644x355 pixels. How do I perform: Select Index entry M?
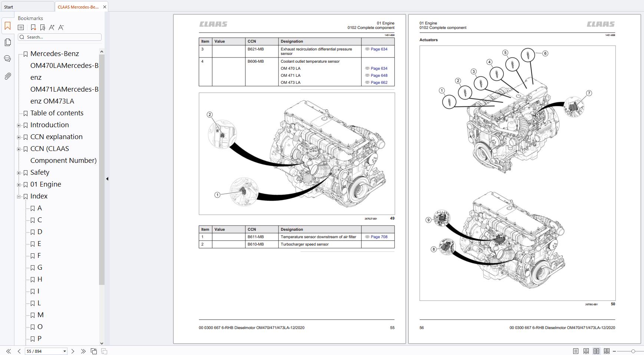coord(40,315)
